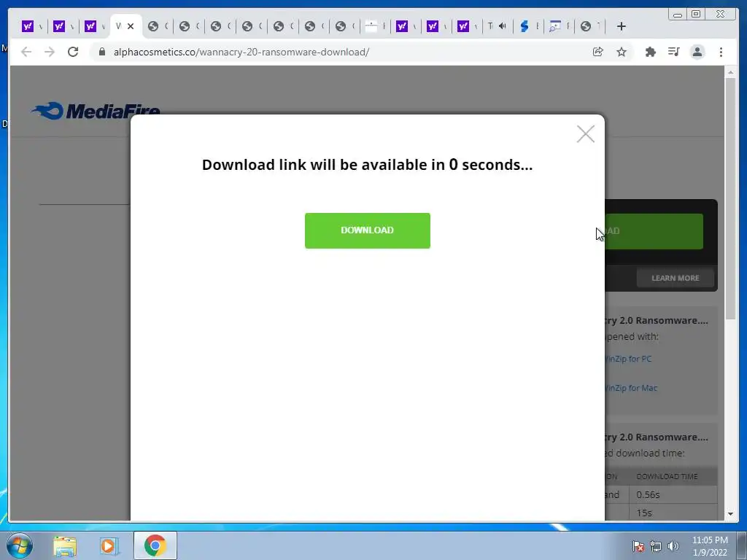Viewport: 747px width, 560px height.
Task: Switch to the briefcase icon tab
Action: pyautogui.click(x=375, y=26)
